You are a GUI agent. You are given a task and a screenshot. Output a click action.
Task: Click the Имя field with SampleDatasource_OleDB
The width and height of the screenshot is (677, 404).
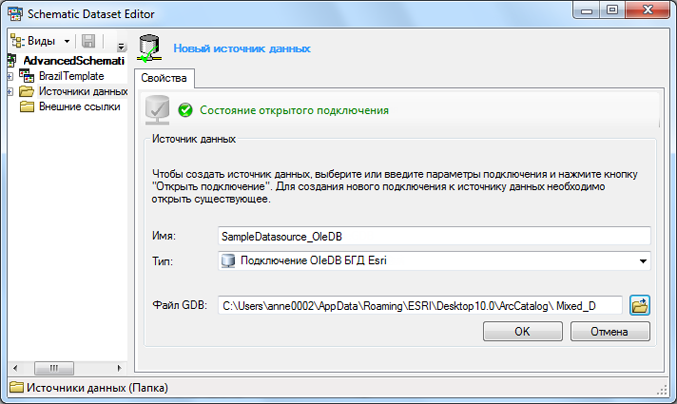pos(434,237)
